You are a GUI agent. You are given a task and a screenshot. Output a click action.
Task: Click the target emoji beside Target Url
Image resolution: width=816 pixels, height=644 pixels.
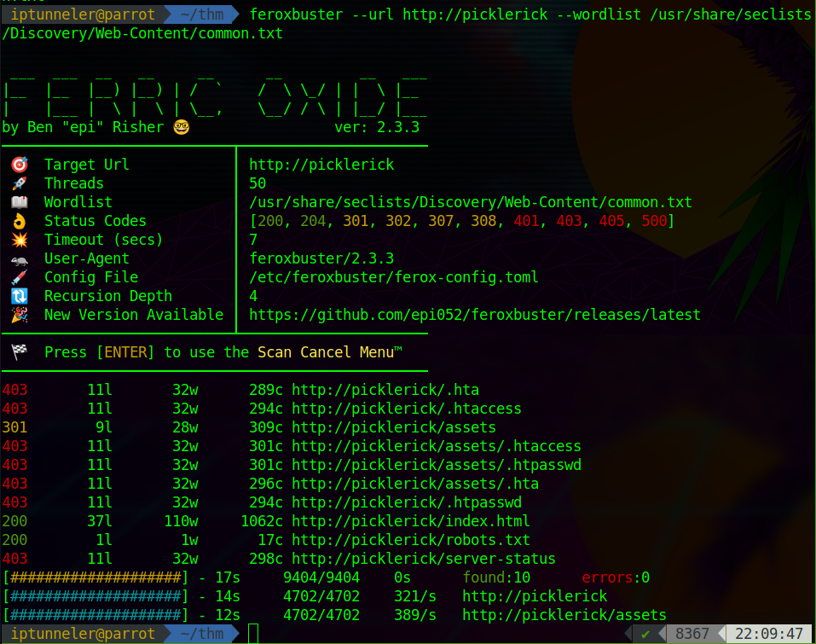click(x=20, y=165)
